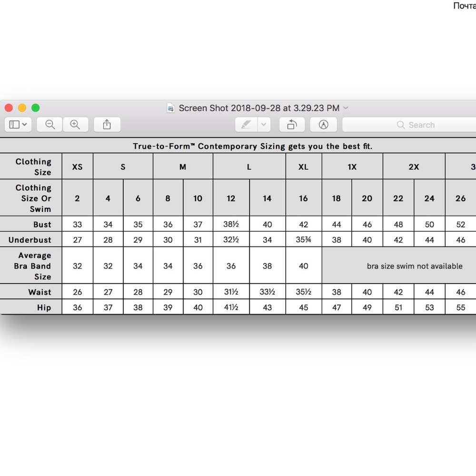
Task: Click the numeric size '20' cell
Action: [x=367, y=198]
